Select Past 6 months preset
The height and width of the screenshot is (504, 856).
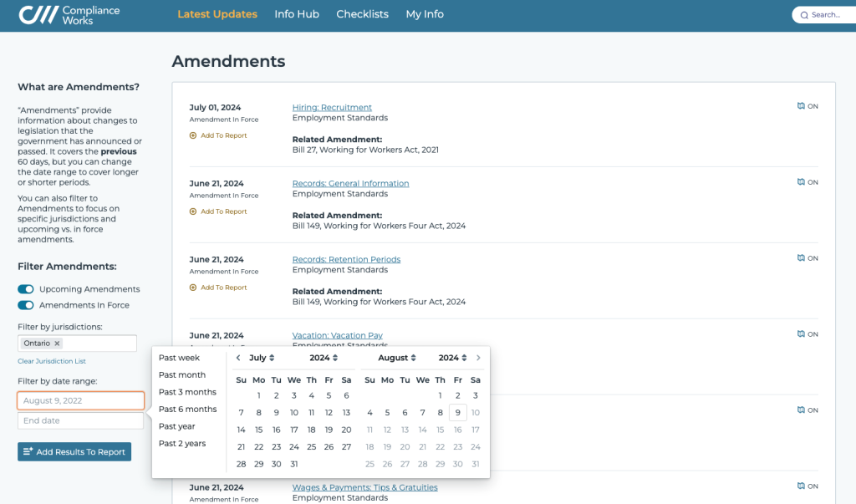pyautogui.click(x=187, y=409)
